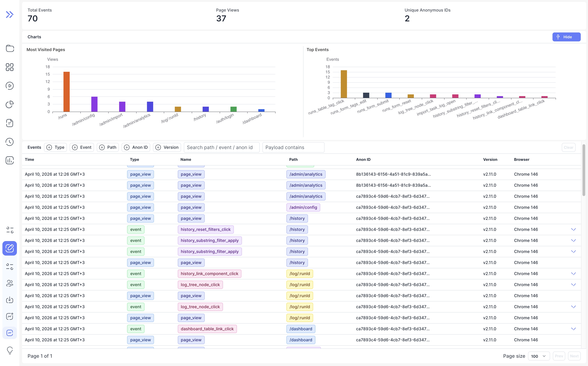The width and height of the screenshot is (588, 366).
Task: Click the runs play-circle icon in the sidebar
Action: click(x=10, y=85)
